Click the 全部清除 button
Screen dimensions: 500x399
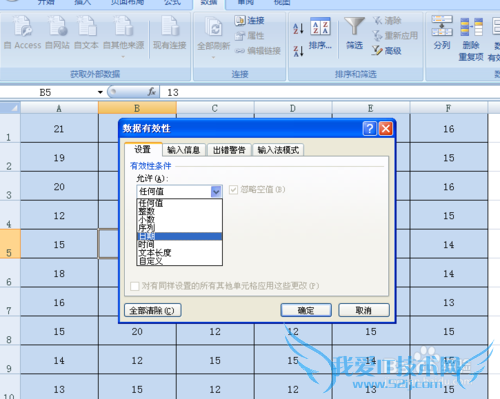[x=153, y=310]
